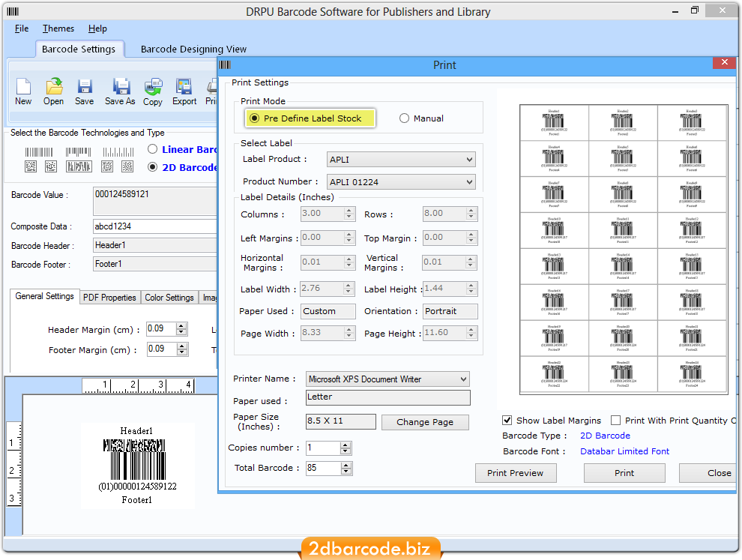Image resolution: width=742 pixels, height=560 pixels.
Task: Click Barcode Value input field
Action: 155,201
